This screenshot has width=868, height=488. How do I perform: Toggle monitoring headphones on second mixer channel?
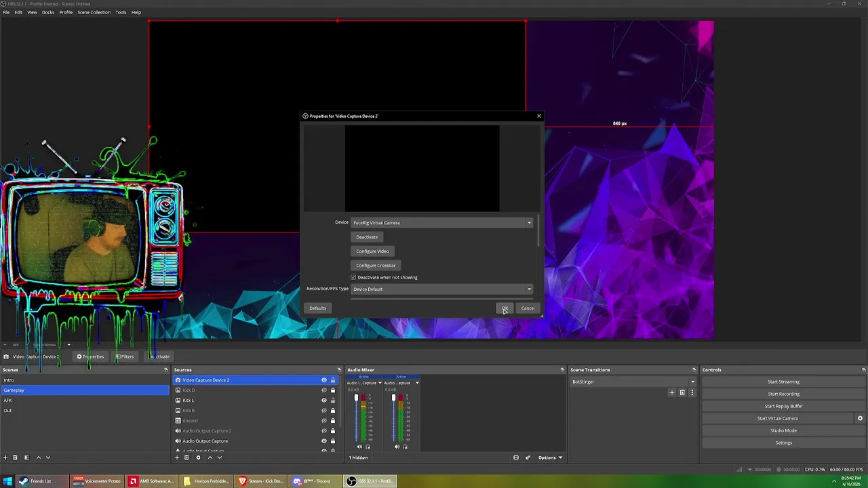pos(405,447)
